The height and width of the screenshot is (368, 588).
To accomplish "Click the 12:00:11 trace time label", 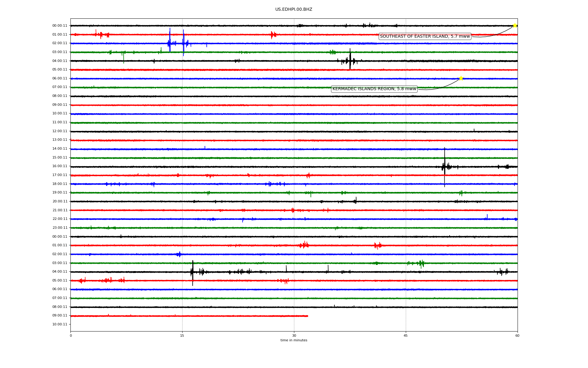I will (60, 131).
